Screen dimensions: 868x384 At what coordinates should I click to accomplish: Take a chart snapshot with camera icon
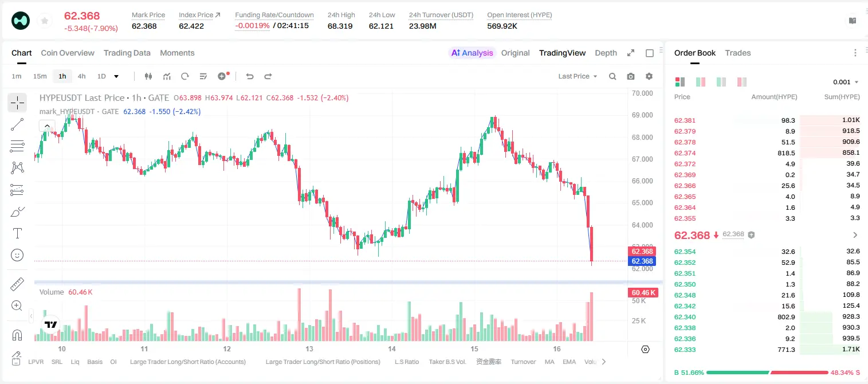631,76
